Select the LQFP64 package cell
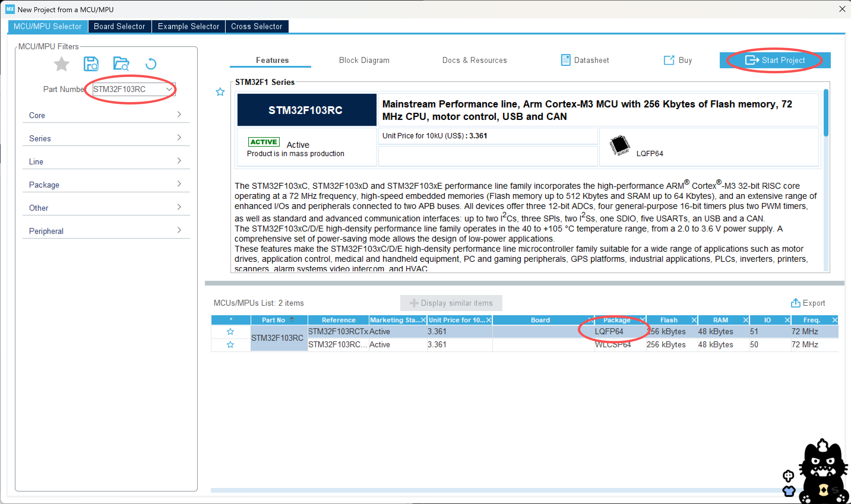 click(x=620, y=332)
